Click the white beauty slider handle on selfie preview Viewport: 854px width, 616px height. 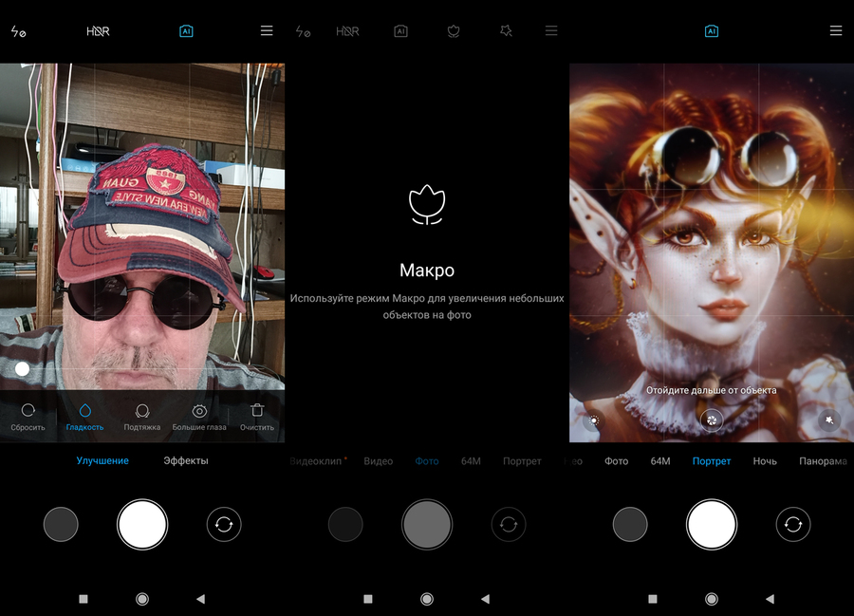(23, 368)
